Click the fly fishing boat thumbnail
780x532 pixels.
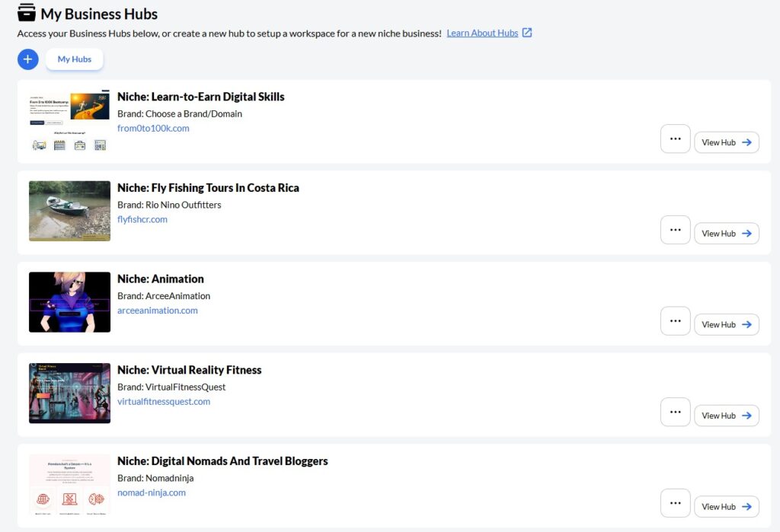click(69, 211)
